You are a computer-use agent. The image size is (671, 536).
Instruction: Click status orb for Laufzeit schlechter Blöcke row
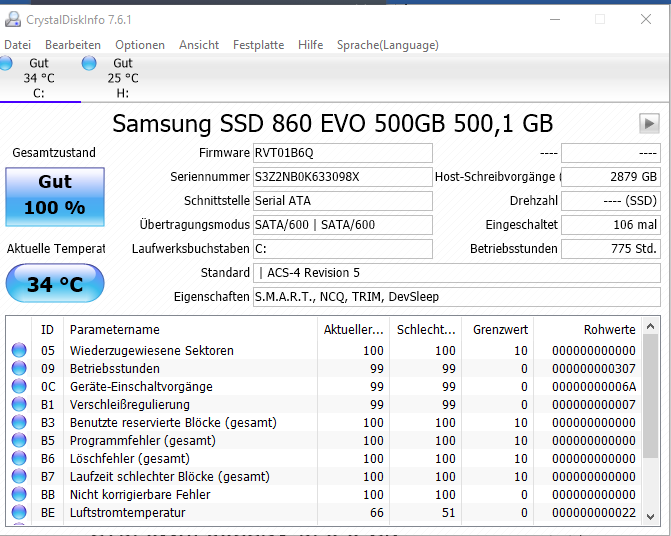[x=19, y=476]
